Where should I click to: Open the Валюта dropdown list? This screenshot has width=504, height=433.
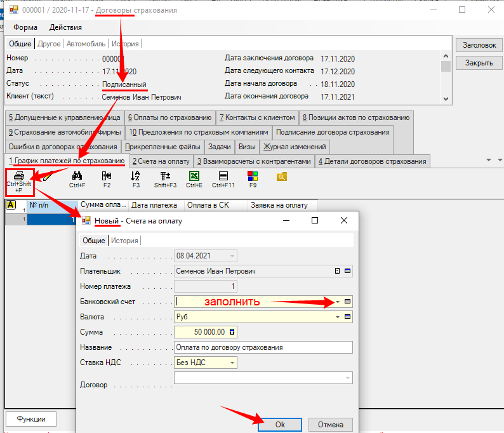338,317
